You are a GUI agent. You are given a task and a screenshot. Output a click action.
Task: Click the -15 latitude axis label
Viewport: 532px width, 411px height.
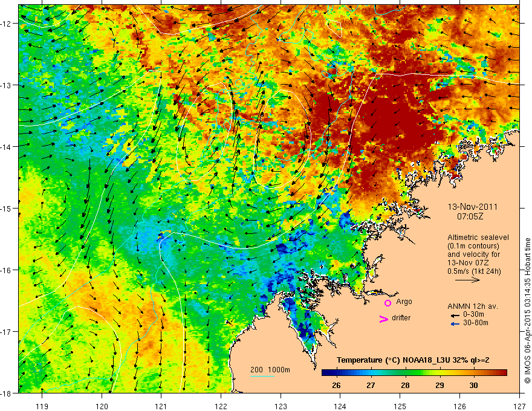(x=7, y=208)
